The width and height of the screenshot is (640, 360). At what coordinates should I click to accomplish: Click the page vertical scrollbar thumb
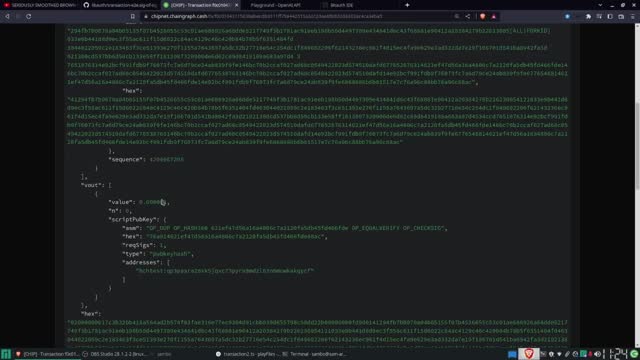pos(637,145)
